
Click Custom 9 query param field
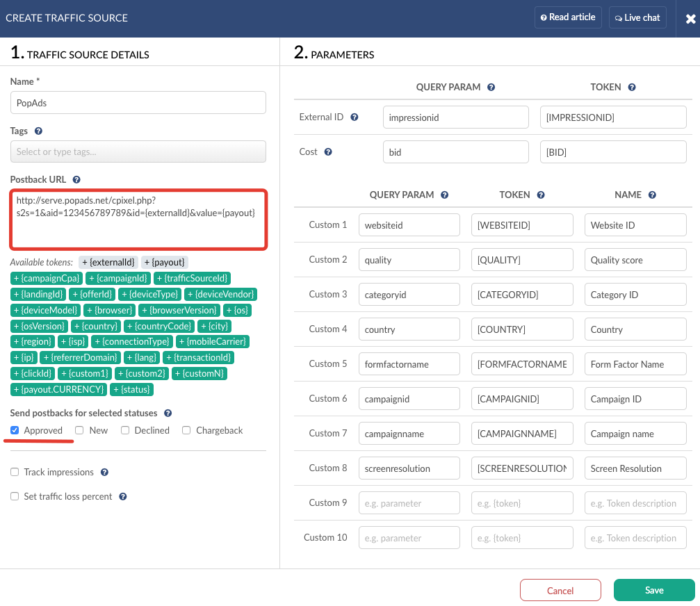pyautogui.click(x=409, y=503)
